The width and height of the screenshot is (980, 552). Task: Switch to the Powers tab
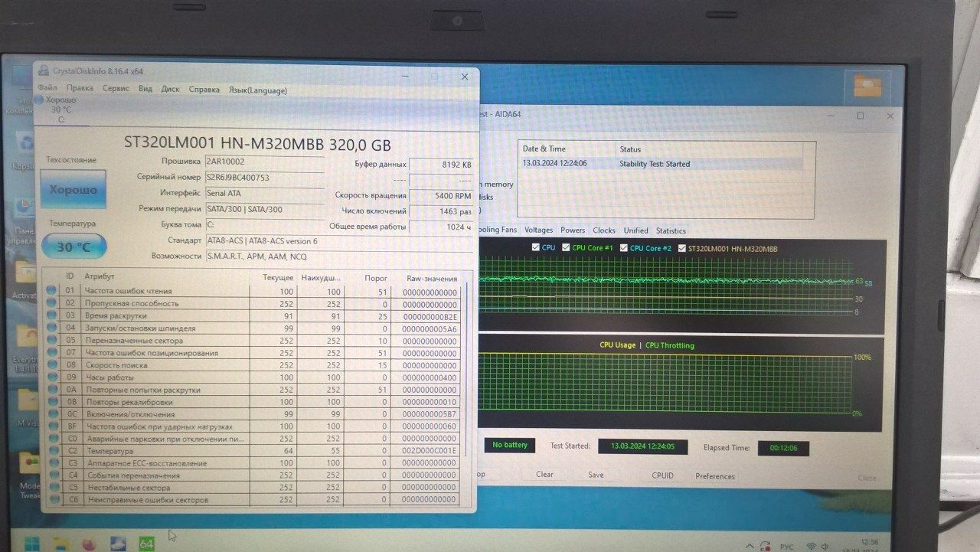coord(573,230)
